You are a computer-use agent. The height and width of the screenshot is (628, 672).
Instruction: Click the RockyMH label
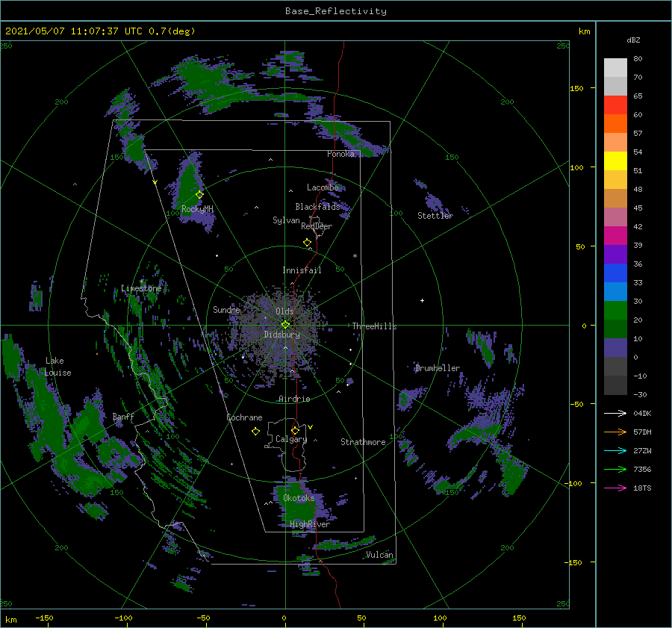pyautogui.click(x=197, y=209)
